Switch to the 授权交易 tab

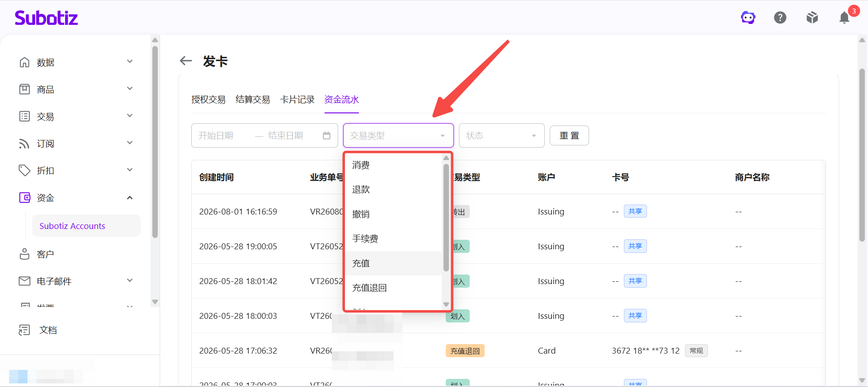click(x=208, y=99)
